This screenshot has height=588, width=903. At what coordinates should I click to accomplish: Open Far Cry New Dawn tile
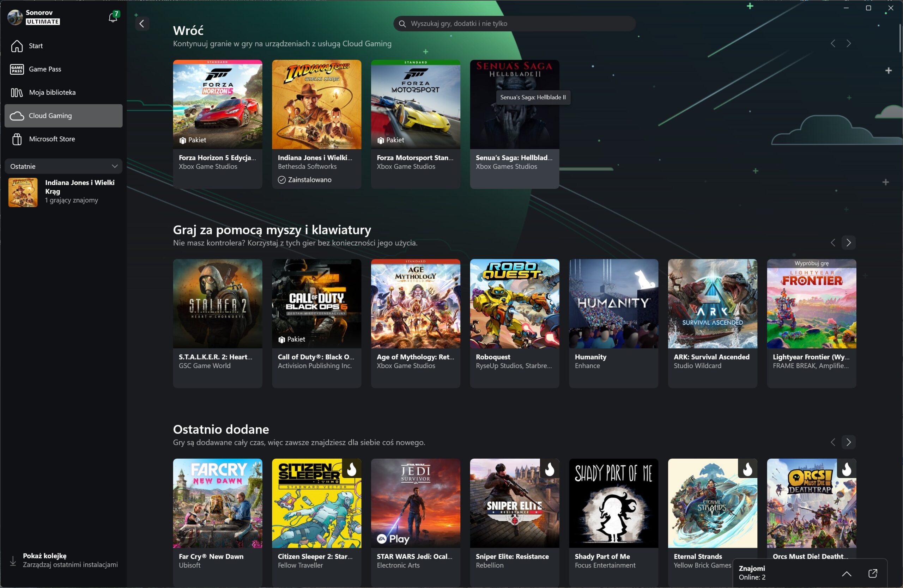click(217, 503)
